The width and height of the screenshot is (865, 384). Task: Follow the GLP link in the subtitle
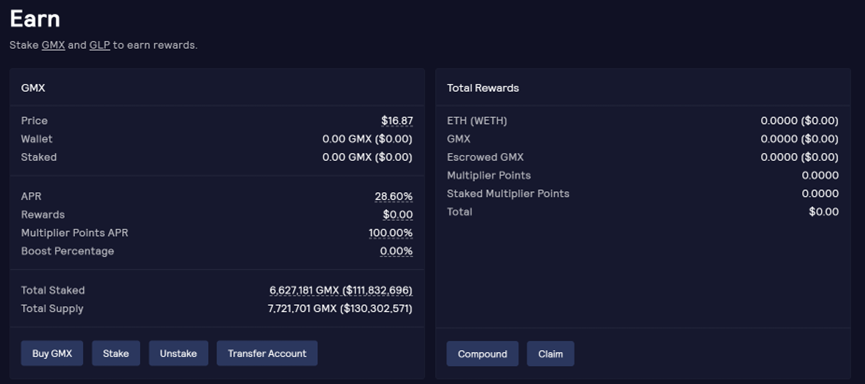click(x=100, y=45)
